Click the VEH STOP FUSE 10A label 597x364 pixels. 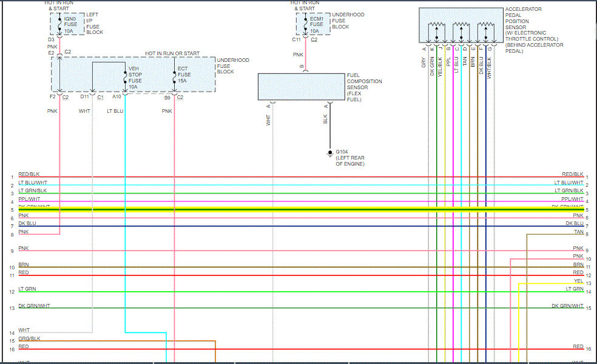135,78
